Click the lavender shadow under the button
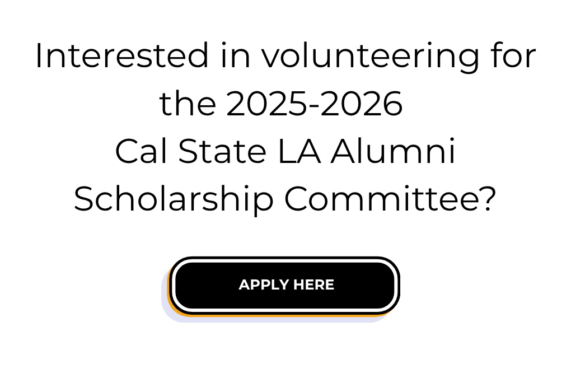This screenshot has width=571, height=392. tap(166, 305)
